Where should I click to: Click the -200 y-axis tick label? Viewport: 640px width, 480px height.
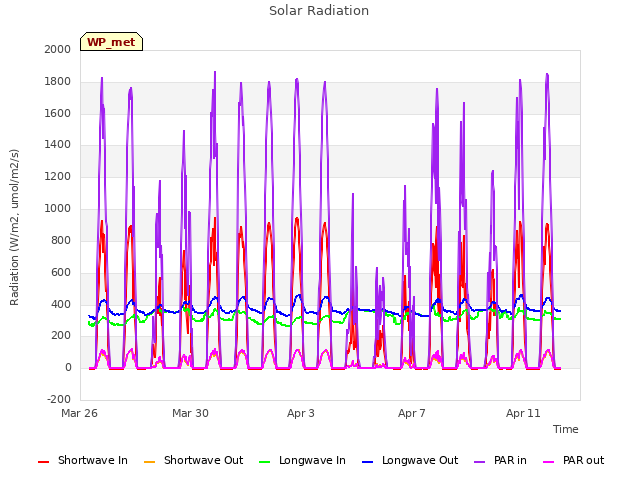(x=59, y=399)
